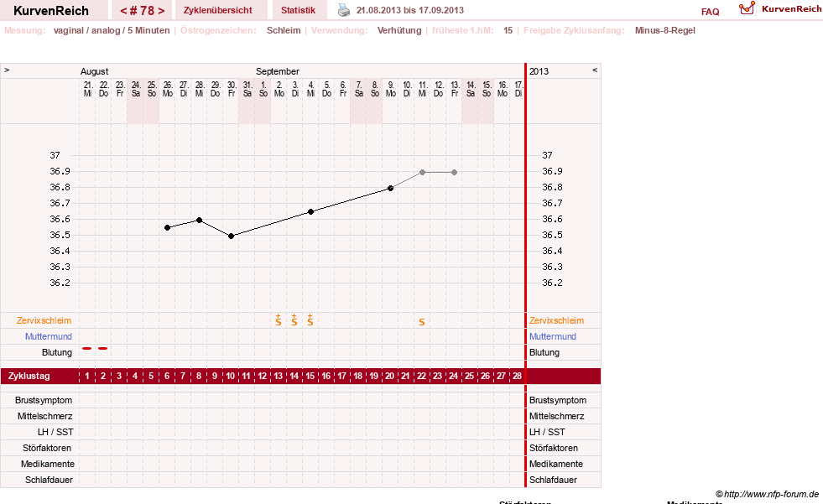Click the date column 7. Sa
Viewport: 823px width, 504px height.
click(359, 89)
